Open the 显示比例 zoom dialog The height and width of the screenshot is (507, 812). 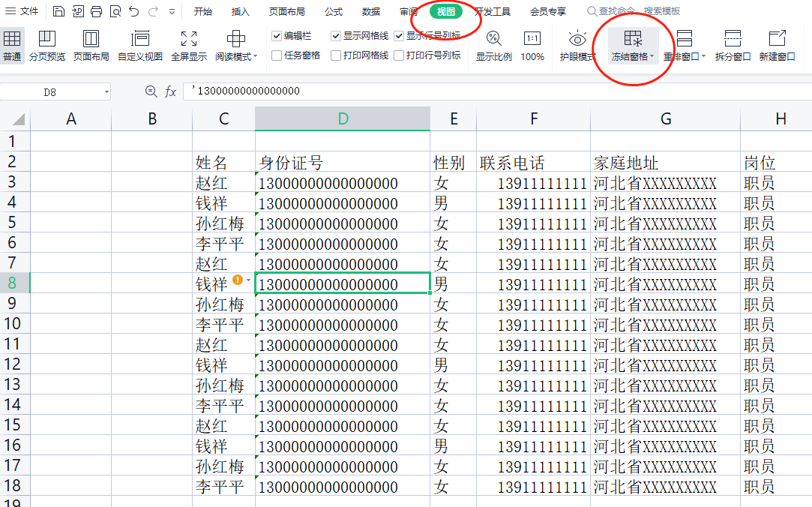pos(494,46)
